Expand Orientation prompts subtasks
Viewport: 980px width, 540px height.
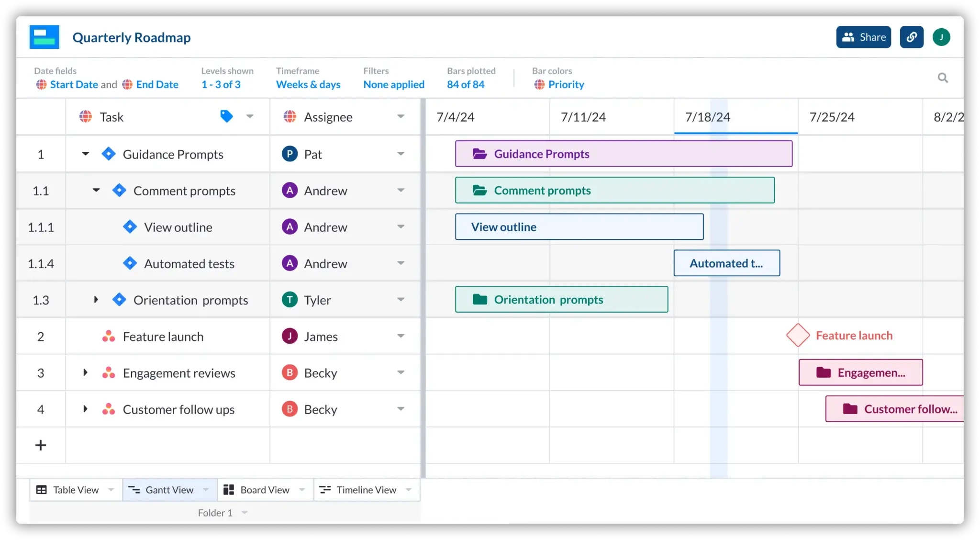point(96,299)
